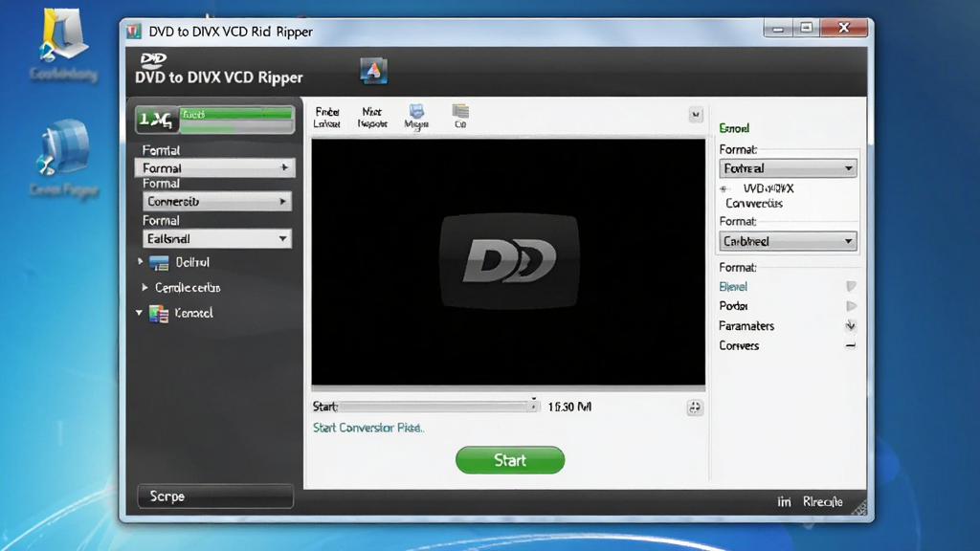Screen dimensions: 980x551
Task: Select the Blerel option in right panel
Action: point(733,287)
